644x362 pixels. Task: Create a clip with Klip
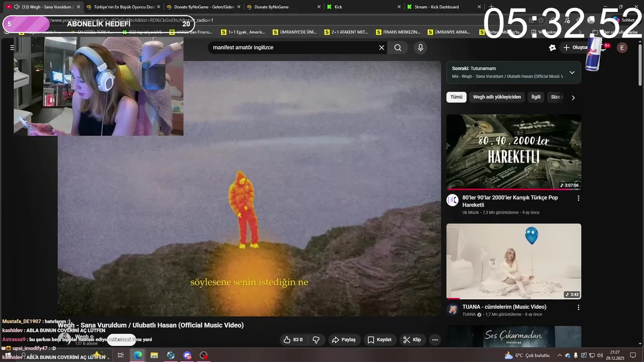(x=412, y=340)
